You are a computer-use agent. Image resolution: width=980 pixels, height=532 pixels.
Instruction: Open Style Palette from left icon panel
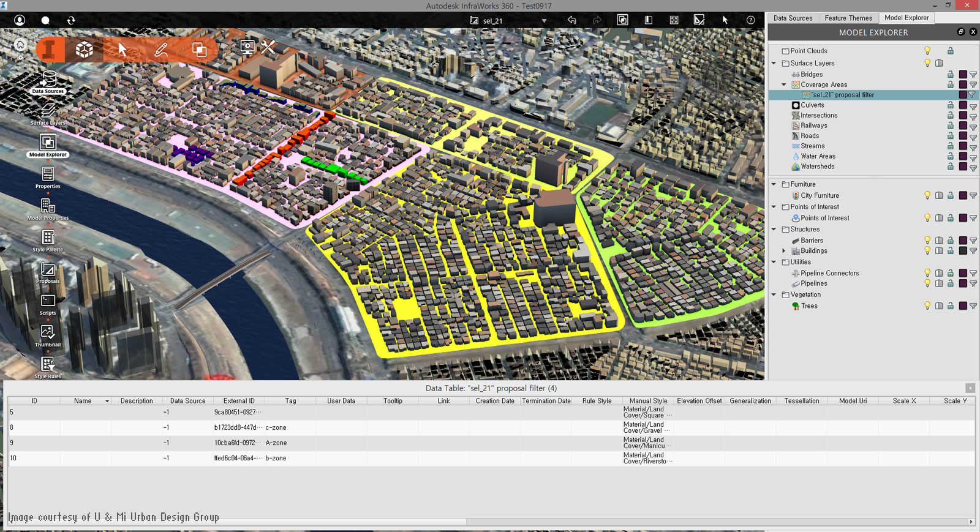coord(48,241)
